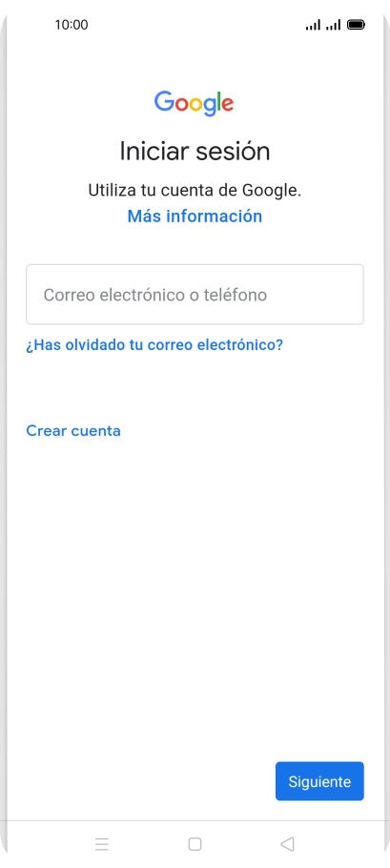
Task: Tap the red letter e in Google logo
Action: (x=227, y=104)
